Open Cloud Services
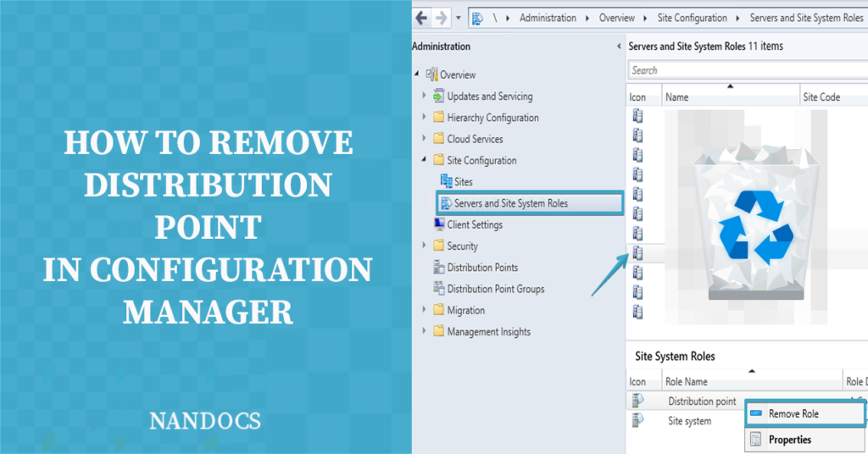This screenshot has height=454, width=868. point(475,139)
